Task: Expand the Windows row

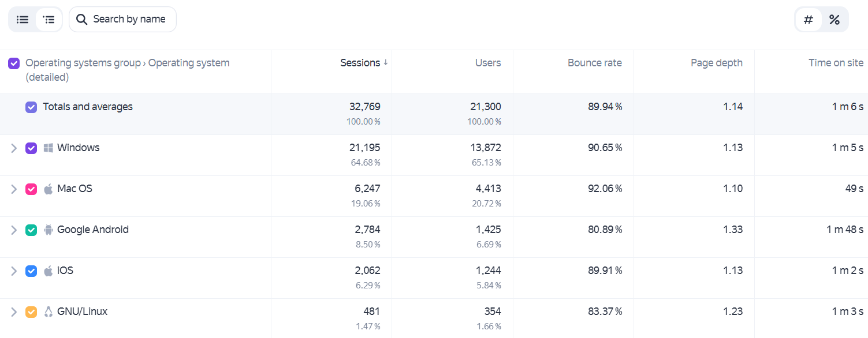Action: pyautogui.click(x=14, y=148)
